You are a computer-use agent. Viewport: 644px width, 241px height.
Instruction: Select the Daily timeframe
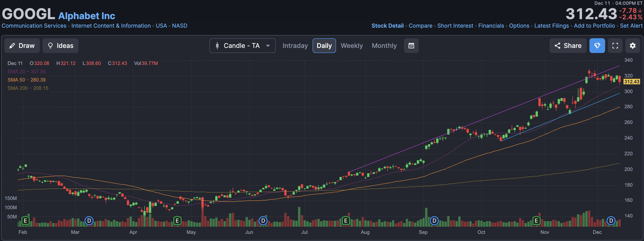coord(324,46)
